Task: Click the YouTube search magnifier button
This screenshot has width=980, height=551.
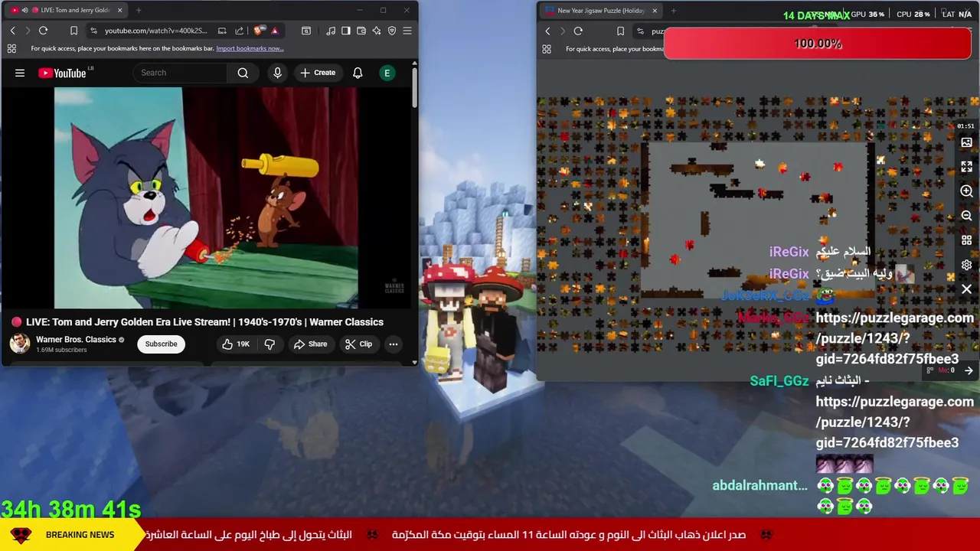Action: tap(243, 73)
